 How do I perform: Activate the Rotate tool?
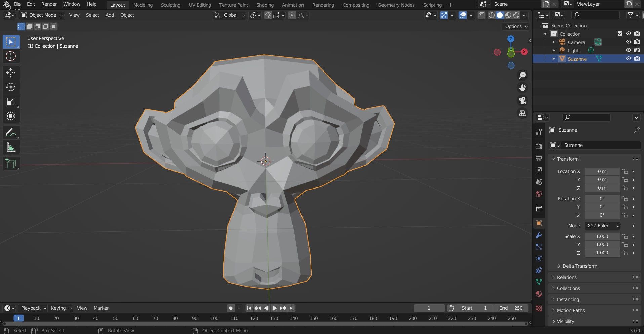(11, 87)
